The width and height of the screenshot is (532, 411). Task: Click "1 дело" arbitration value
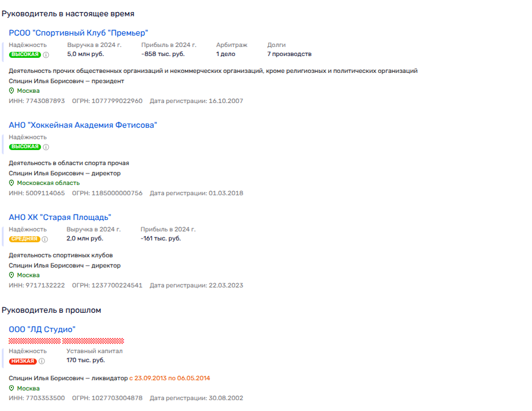[226, 54]
